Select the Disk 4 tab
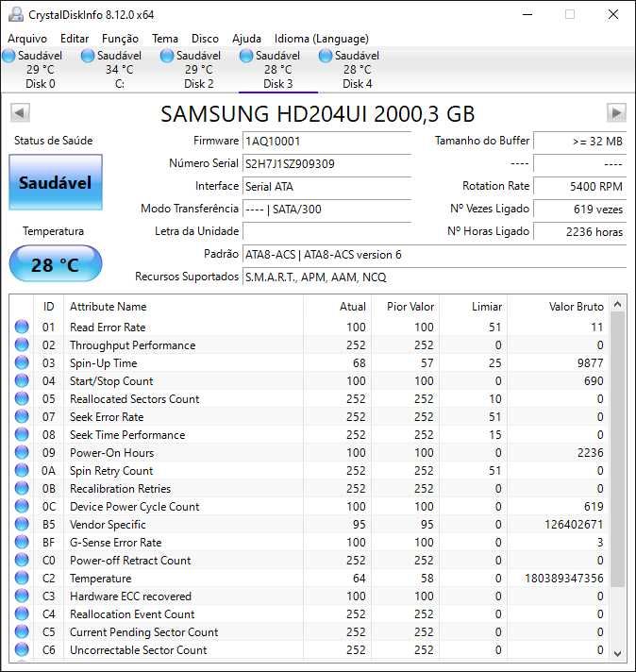This screenshot has height=672, width=636. point(357,70)
